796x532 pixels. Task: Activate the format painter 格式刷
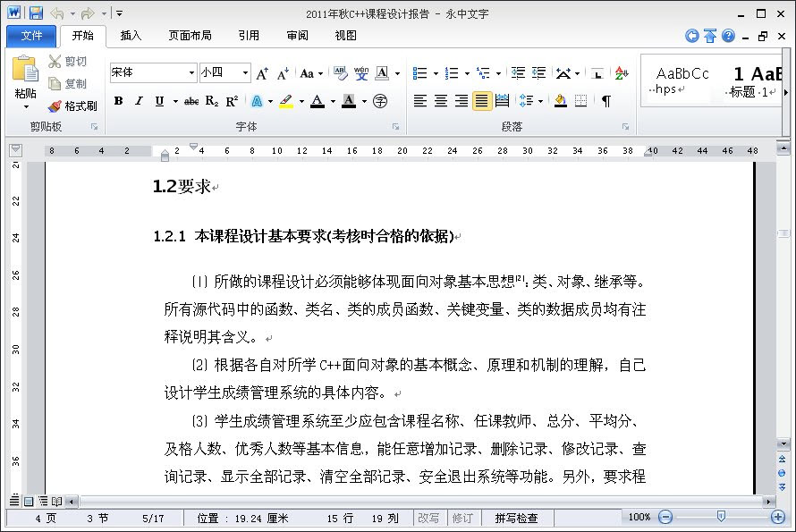click(72, 106)
